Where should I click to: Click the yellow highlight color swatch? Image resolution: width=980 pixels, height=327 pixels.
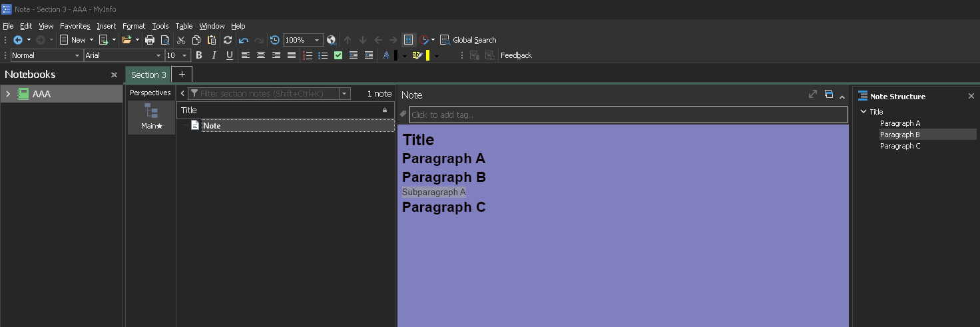click(427, 55)
